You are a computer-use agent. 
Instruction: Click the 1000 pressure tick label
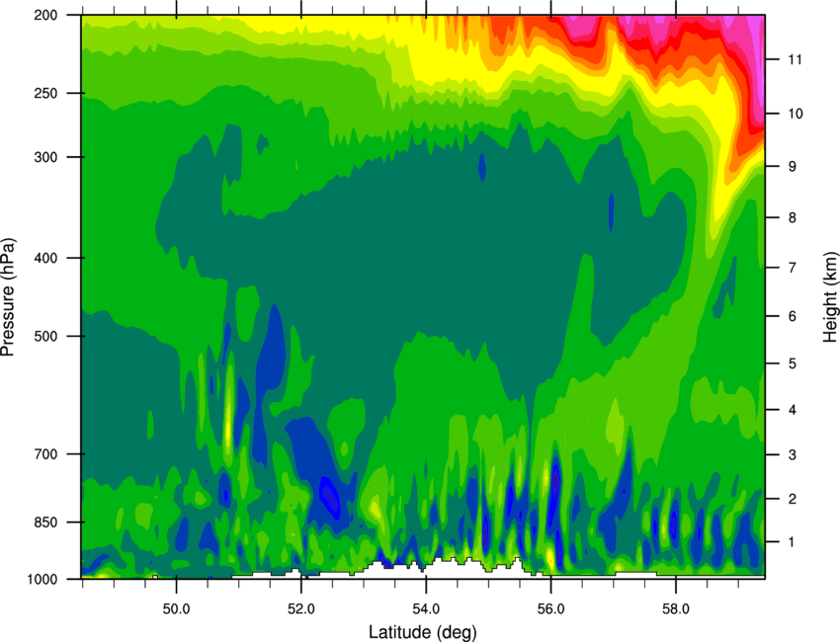pyautogui.click(x=42, y=580)
